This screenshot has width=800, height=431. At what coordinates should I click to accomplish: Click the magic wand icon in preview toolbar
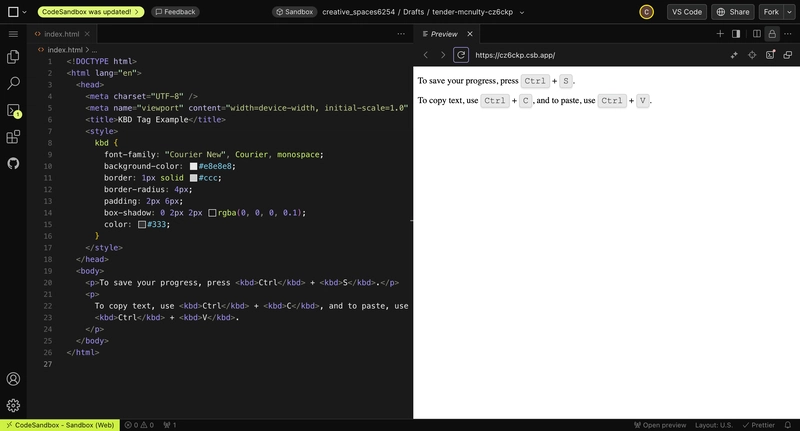point(734,55)
